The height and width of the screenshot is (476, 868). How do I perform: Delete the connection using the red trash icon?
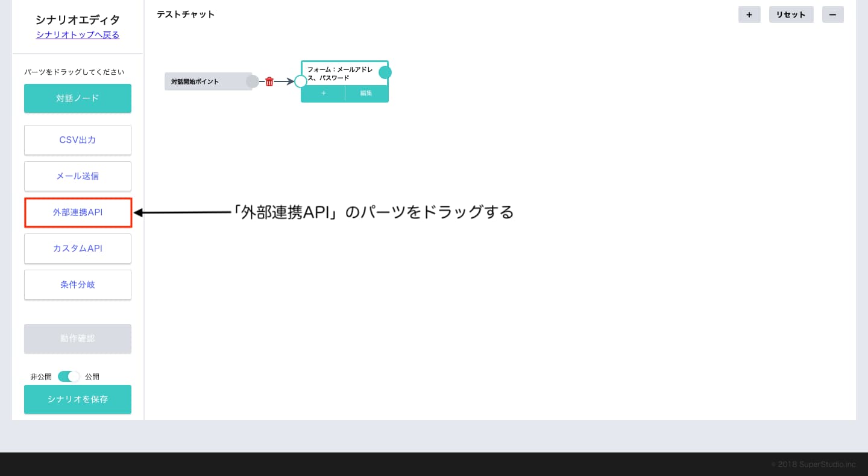point(269,81)
